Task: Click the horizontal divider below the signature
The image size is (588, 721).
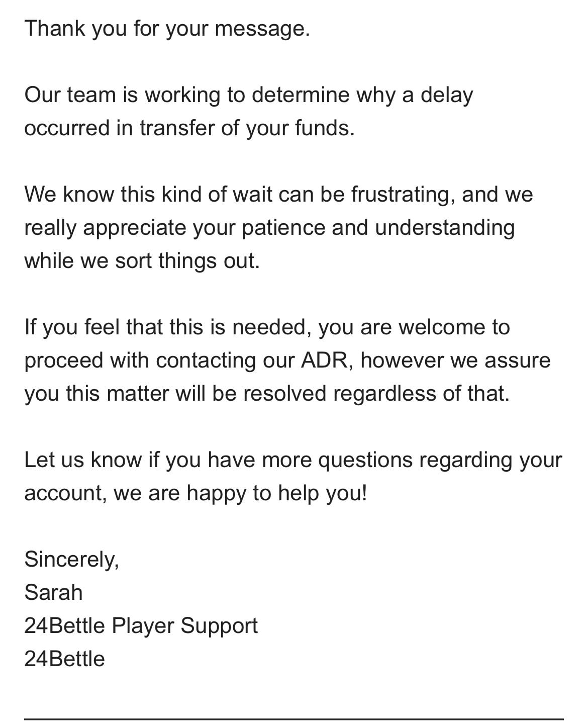Action: [294, 719]
